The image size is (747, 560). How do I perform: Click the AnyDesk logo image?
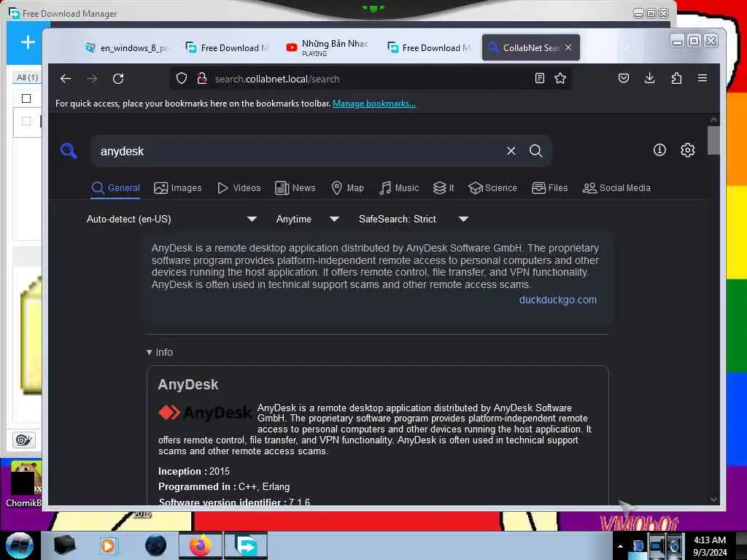tap(205, 413)
